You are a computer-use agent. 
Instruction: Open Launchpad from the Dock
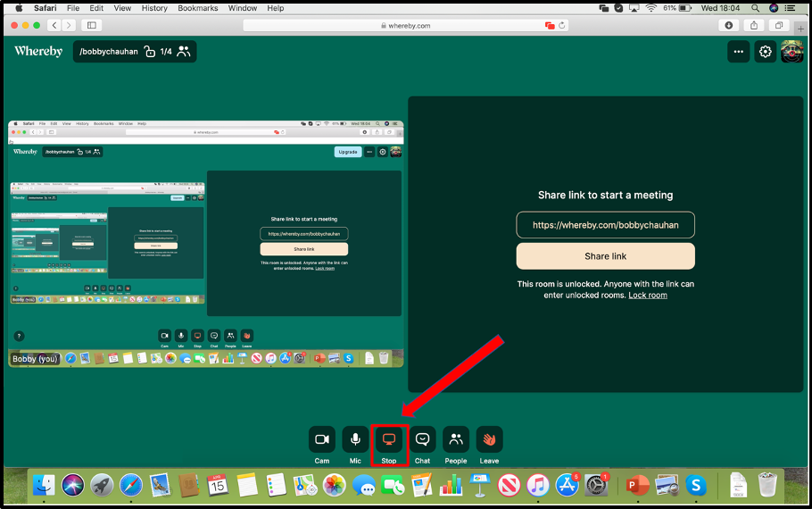click(x=102, y=486)
